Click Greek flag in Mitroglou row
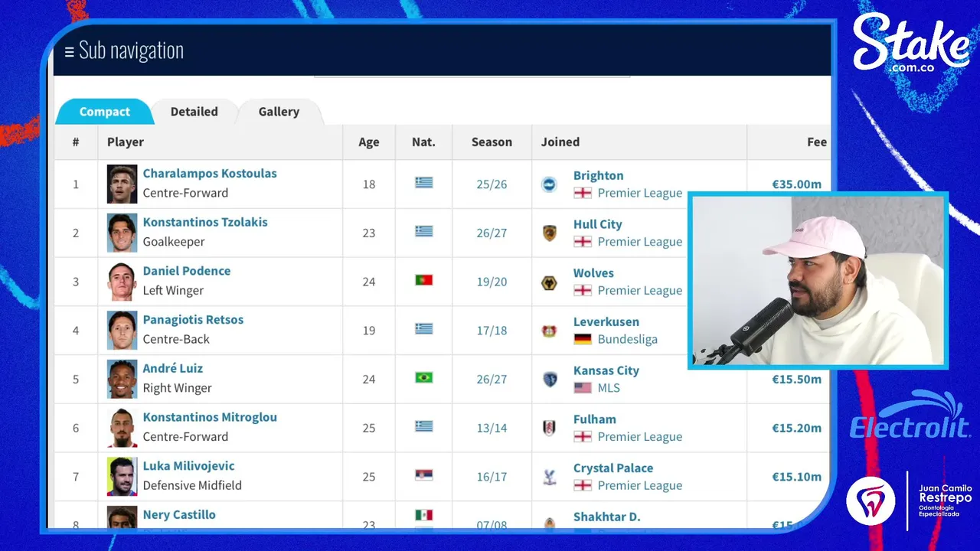Image resolution: width=980 pixels, height=551 pixels. pos(423,426)
